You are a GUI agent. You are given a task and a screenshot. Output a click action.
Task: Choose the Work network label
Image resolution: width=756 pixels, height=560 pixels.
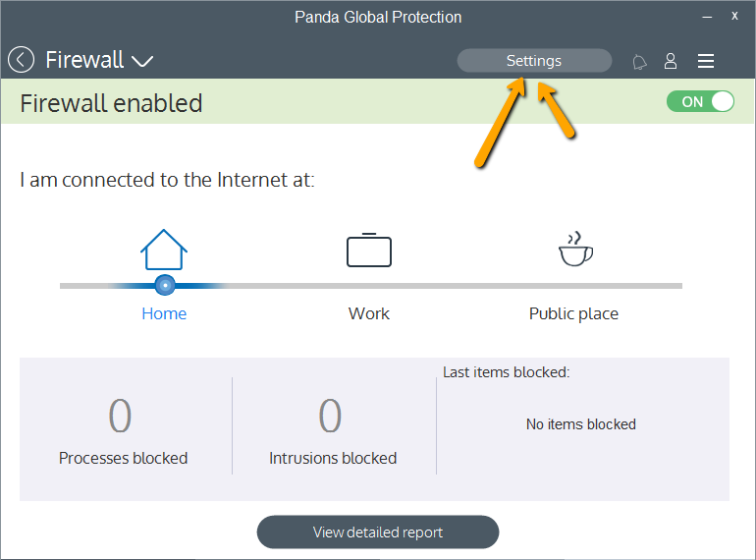[x=369, y=313]
